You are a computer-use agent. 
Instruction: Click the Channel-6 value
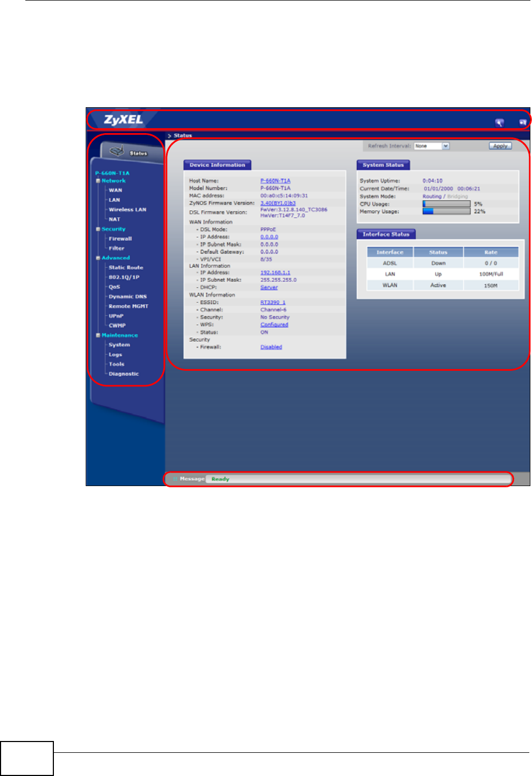point(273,310)
